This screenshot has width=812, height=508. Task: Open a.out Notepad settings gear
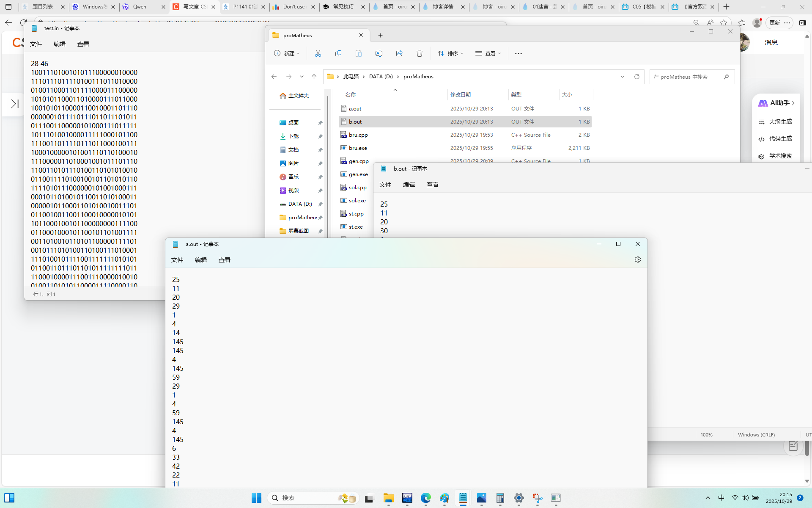click(x=638, y=260)
